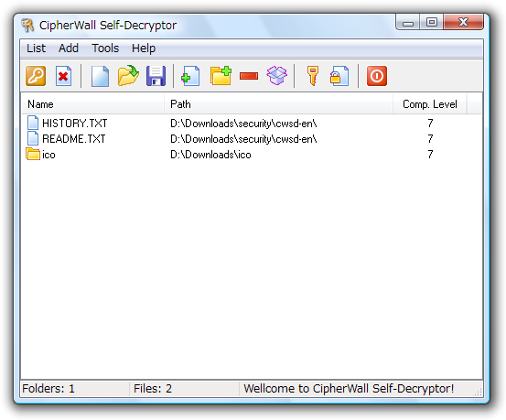This screenshot has width=506, height=420.
Task: Click the red X delete document icon
Action: tap(63, 76)
